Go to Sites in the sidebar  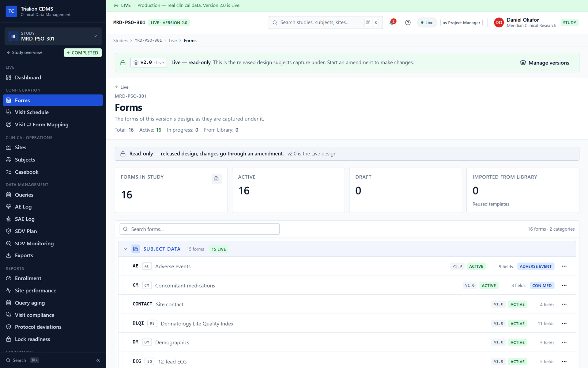[x=53, y=148]
